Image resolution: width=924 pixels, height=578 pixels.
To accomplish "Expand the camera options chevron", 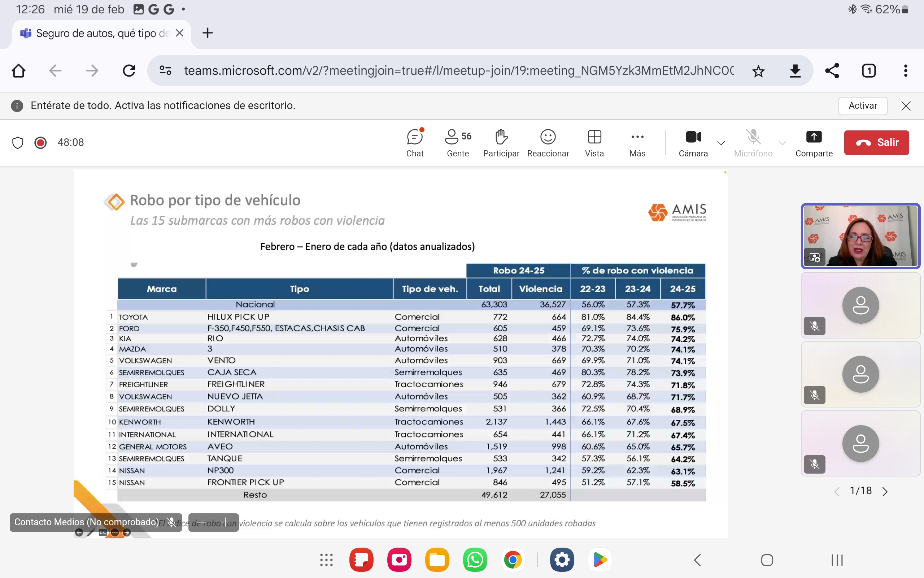I will coord(721,143).
